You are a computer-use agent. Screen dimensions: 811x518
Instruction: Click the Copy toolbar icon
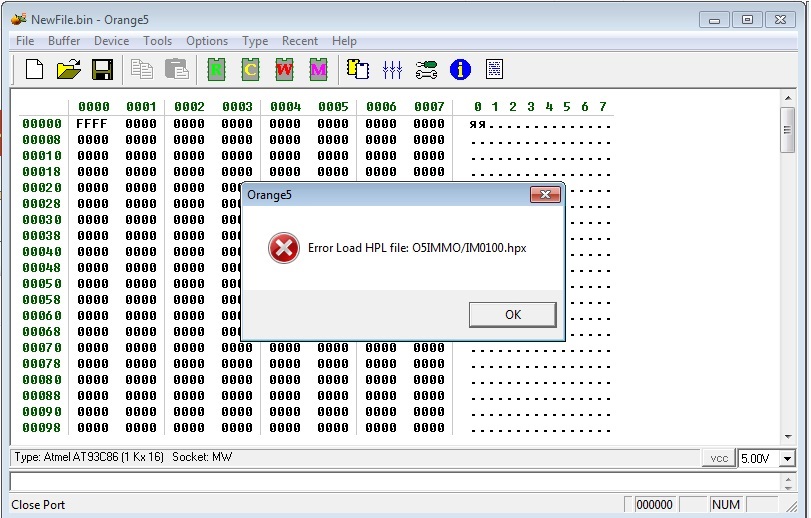pos(142,69)
